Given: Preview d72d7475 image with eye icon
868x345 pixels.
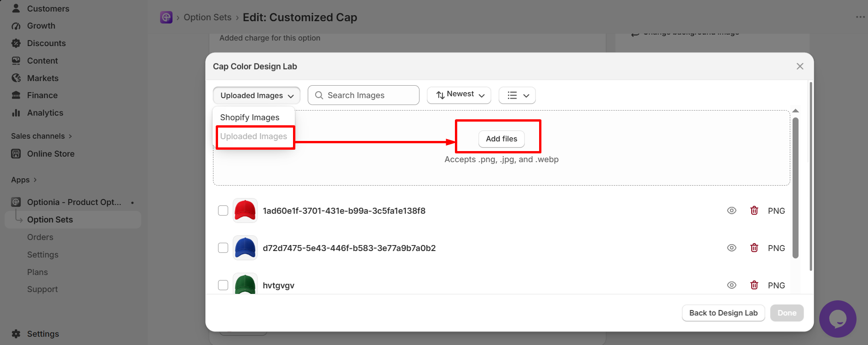Looking at the screenshot, I should pos(732,248).
